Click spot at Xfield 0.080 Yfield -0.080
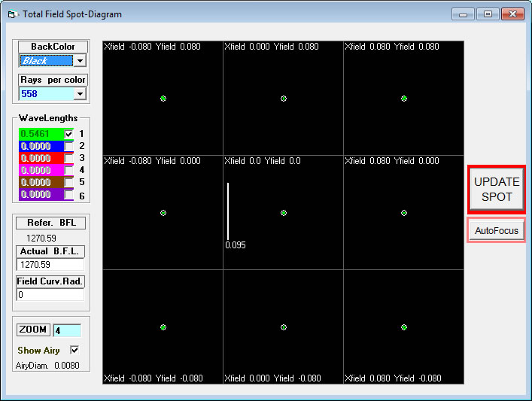This screenshot has height=401, width=532. coord(404,327)
